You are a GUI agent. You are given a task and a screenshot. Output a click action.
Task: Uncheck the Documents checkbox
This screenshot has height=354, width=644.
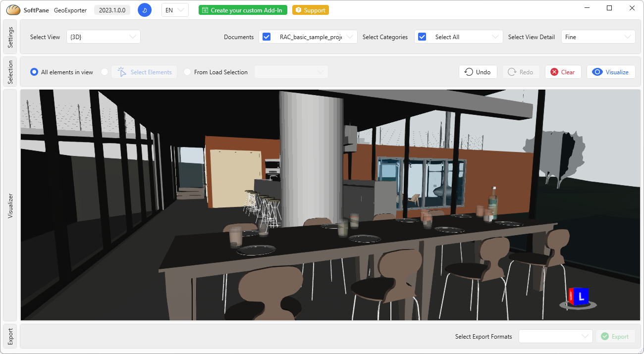(267, 37)
